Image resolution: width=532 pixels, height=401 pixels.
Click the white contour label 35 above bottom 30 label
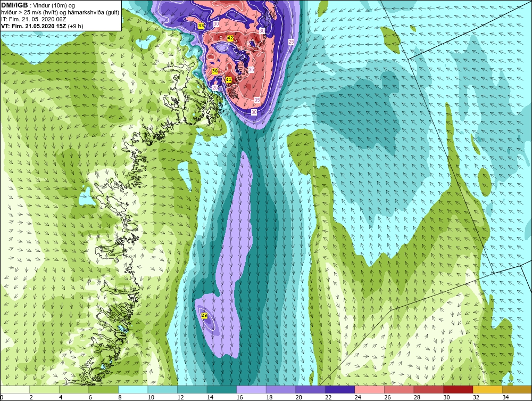[257, 100]
